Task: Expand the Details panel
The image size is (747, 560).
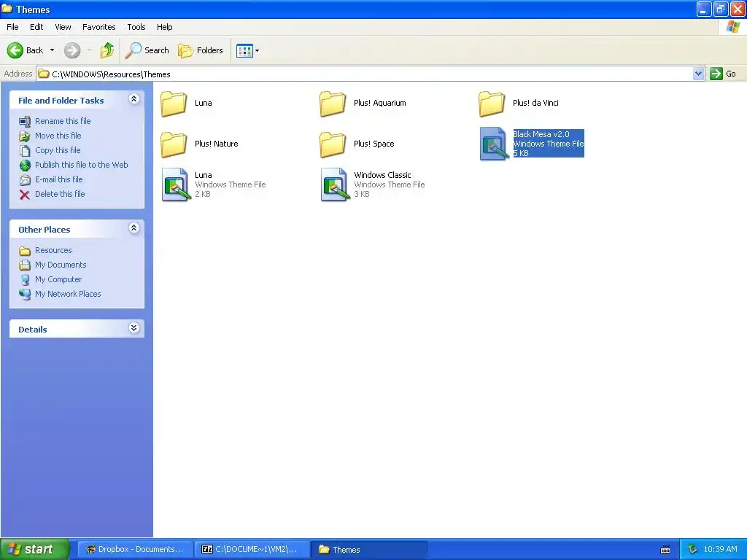Action: pyautogui.click(x=134, y=328)
